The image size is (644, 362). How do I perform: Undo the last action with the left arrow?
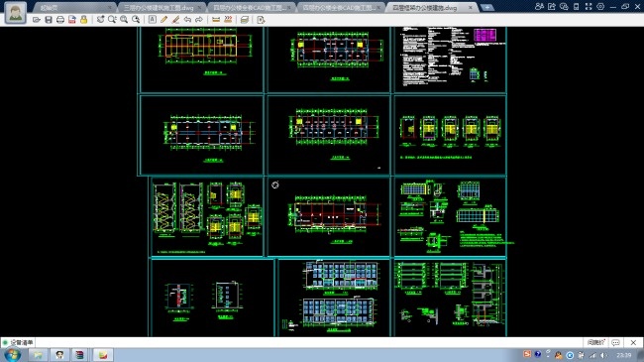pos(187,19)
